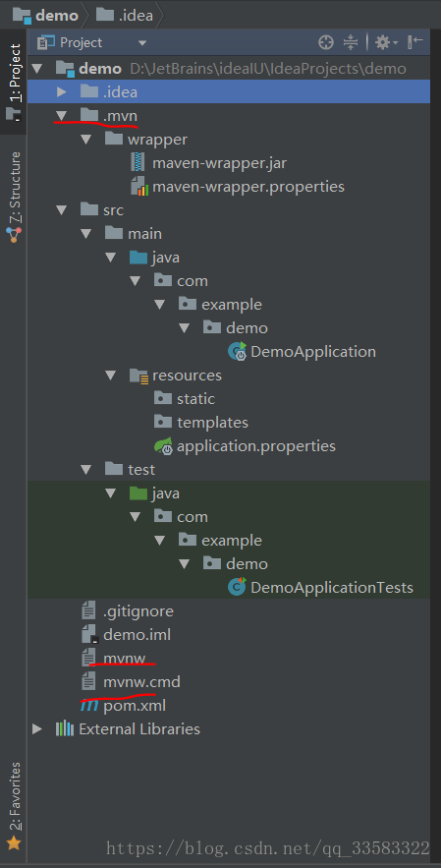Collapse the demo project root node

pyautogui.click(x=37, y=69)
